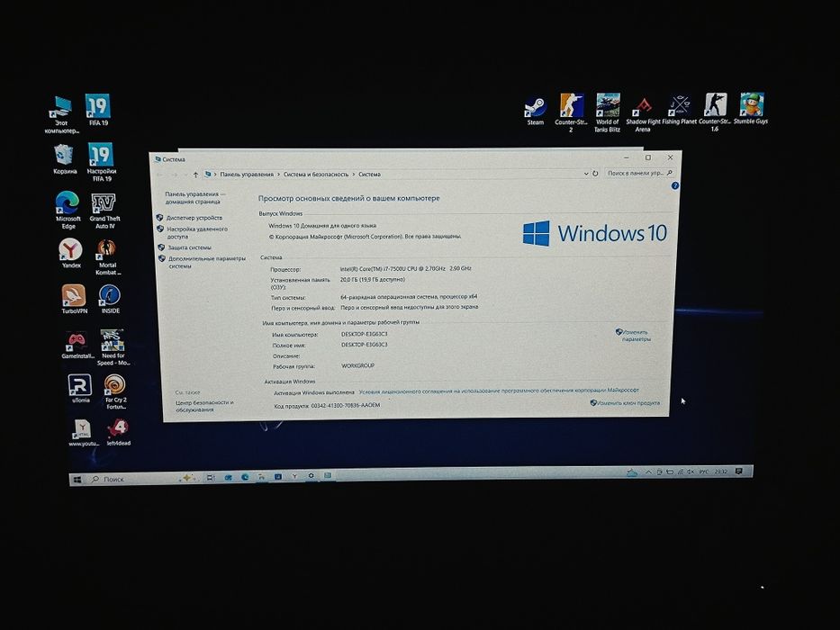Select 'Система' breadcrumb in address bar
The image size is (840, 630).
(x=370, y=174)
